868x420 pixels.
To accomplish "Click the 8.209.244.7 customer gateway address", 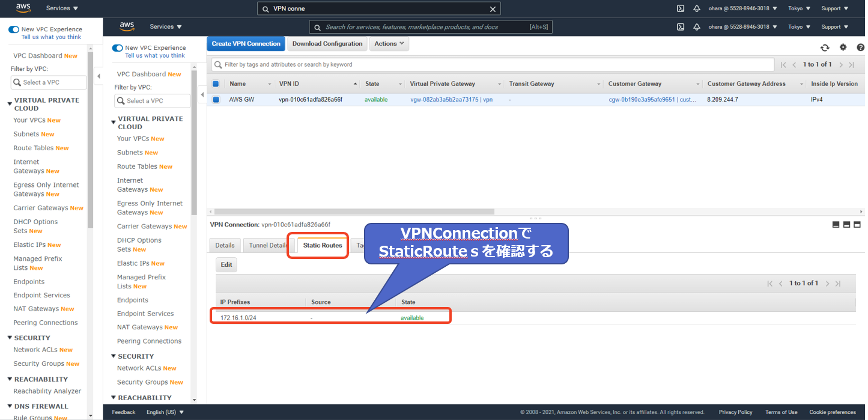I will click(x=723, y=100).
